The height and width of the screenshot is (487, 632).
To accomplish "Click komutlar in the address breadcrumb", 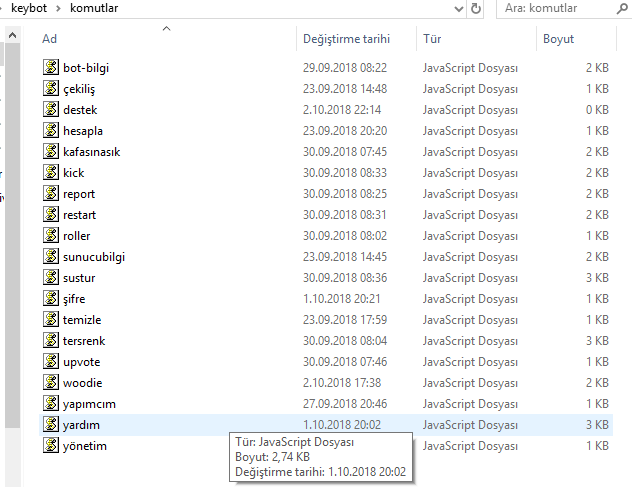I will 94,8.
